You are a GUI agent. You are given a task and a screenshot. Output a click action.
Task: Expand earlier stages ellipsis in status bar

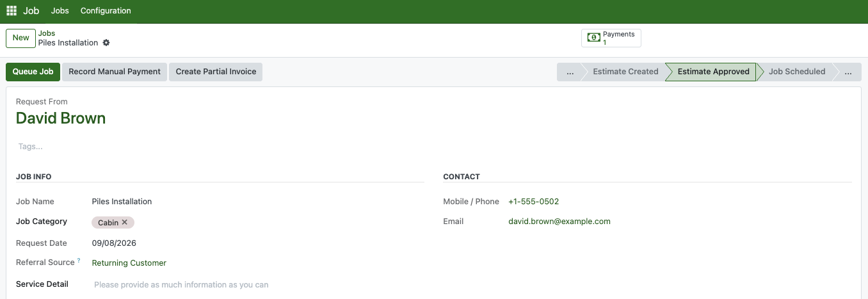570,72
